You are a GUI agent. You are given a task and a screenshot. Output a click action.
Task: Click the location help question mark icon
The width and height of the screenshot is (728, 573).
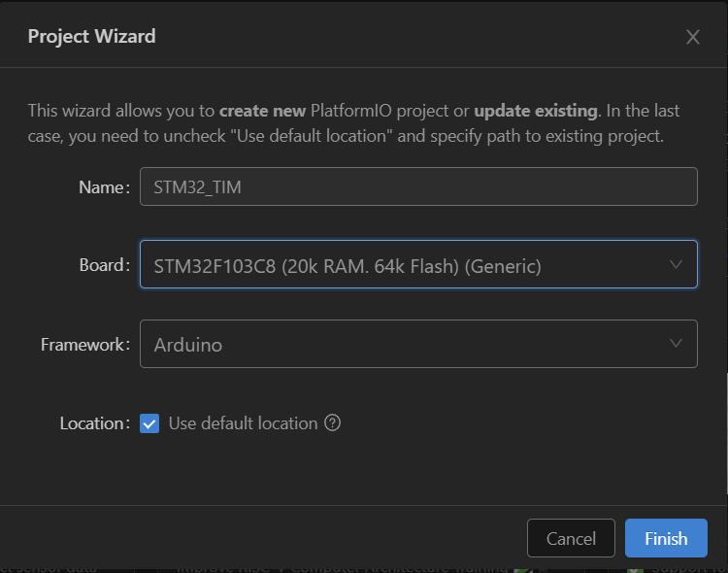point(332,423)
